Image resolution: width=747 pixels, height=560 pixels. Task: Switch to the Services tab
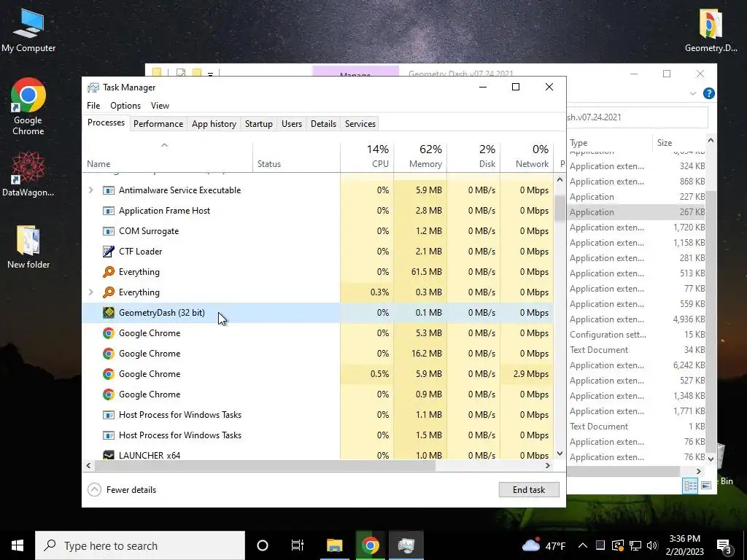coord(360,123)
